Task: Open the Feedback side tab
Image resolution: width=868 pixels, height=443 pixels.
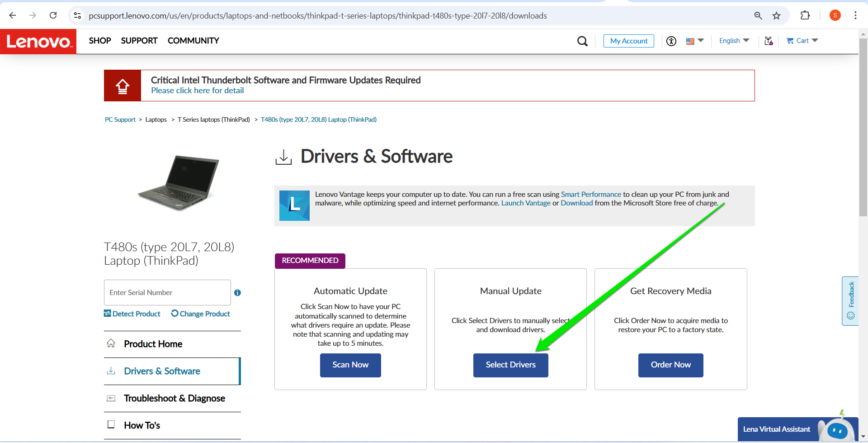Action: click(x=850, y=301)
